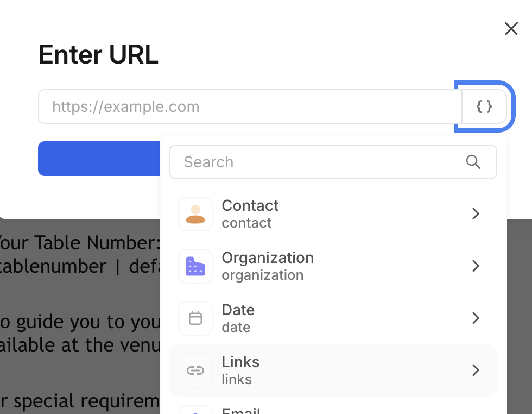Expand the Contact category chevron

476,214
